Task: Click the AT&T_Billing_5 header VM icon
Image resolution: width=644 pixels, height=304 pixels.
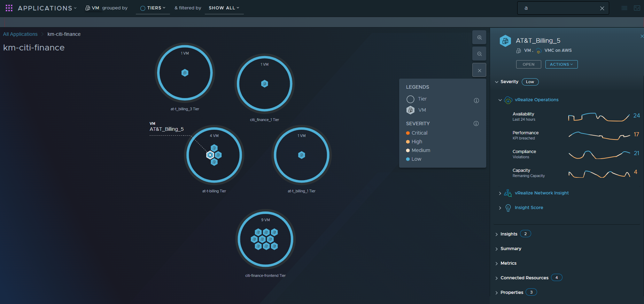Action: tap(505, 41)
